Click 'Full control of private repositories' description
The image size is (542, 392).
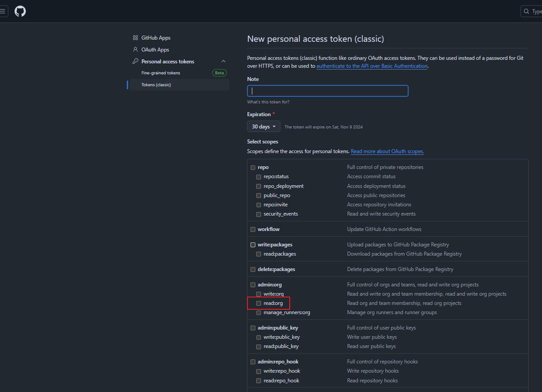[x=385, y=167]
